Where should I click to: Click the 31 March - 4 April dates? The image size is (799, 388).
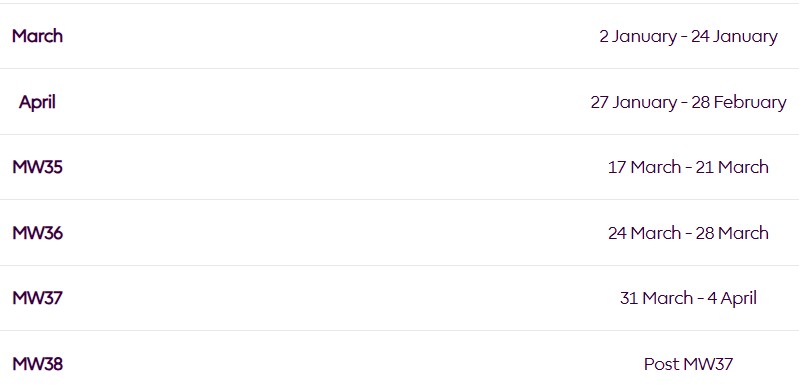tap(688, 298)
